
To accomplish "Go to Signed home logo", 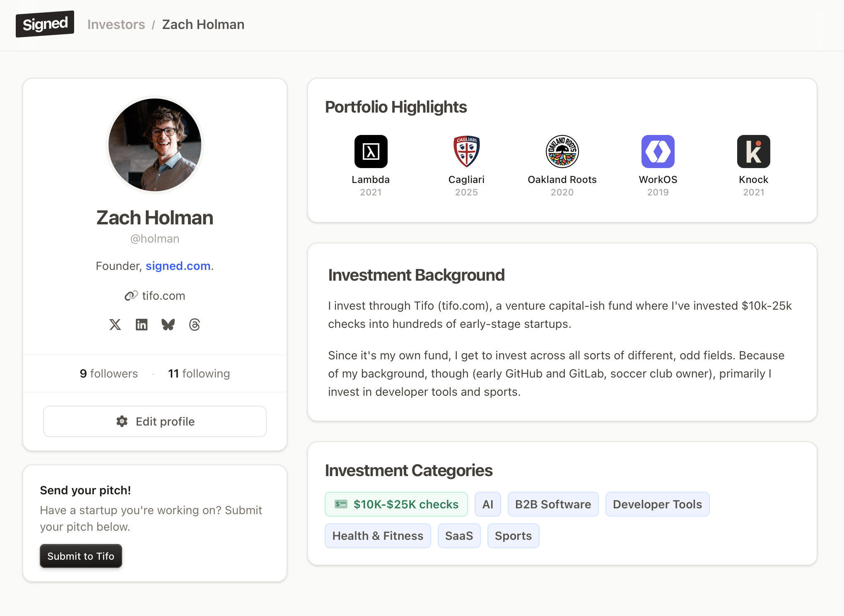I will pyautogui.click(x=45, y=24).
